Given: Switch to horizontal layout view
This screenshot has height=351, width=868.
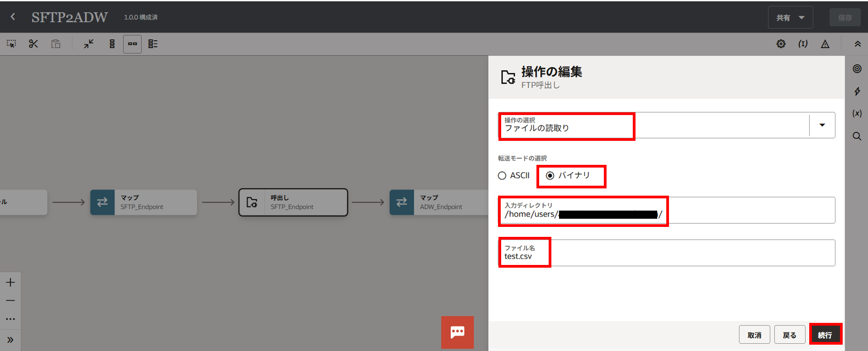Looking at the screenshot, I should pos(133,44).
